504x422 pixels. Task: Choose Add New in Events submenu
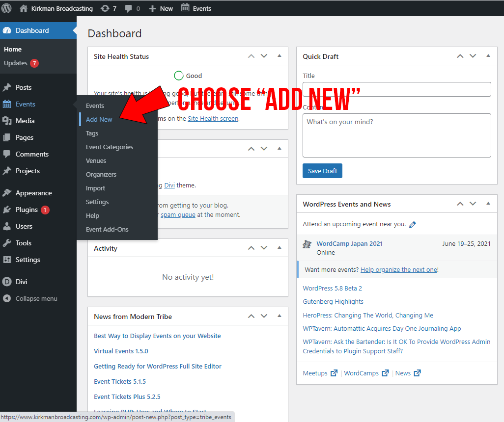click(x=99, y=119)
